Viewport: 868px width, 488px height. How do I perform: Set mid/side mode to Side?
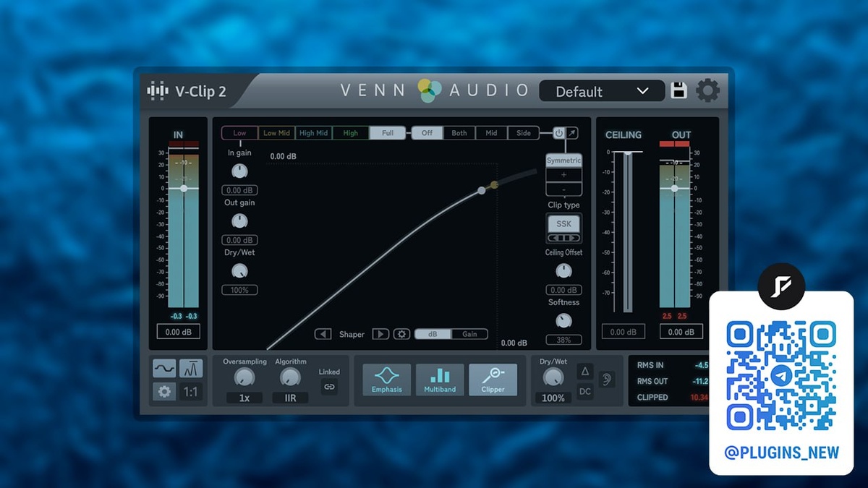[524, 133]
